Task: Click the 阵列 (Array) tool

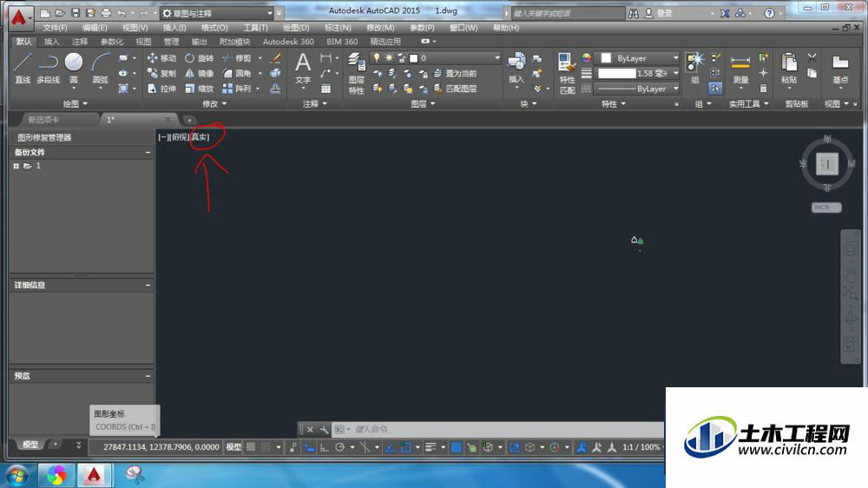Action: coord(237,89)
